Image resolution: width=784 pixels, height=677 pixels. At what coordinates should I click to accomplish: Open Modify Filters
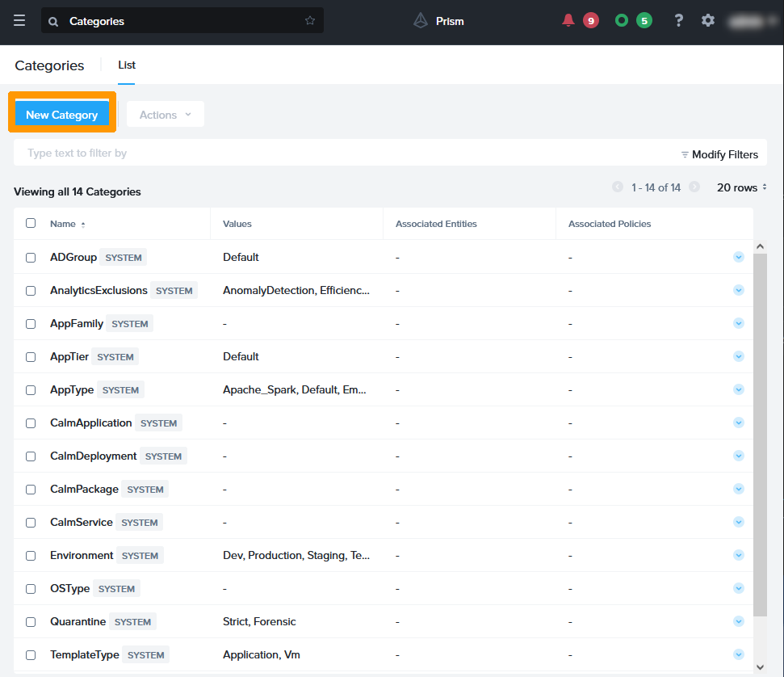tap(719, 154)
